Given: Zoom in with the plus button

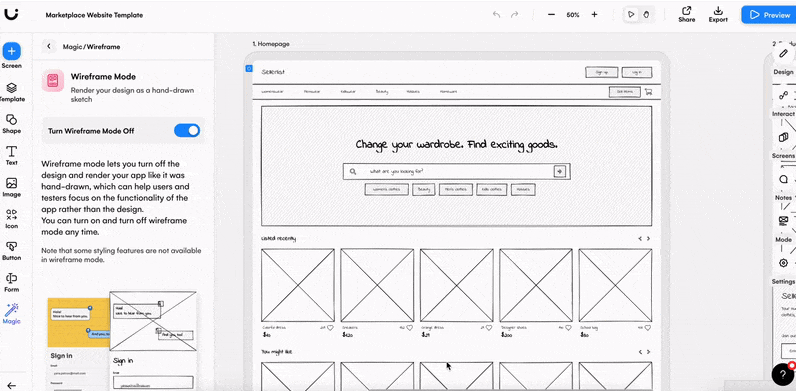Looking at the screenshot, I should (x=594, y=15).
